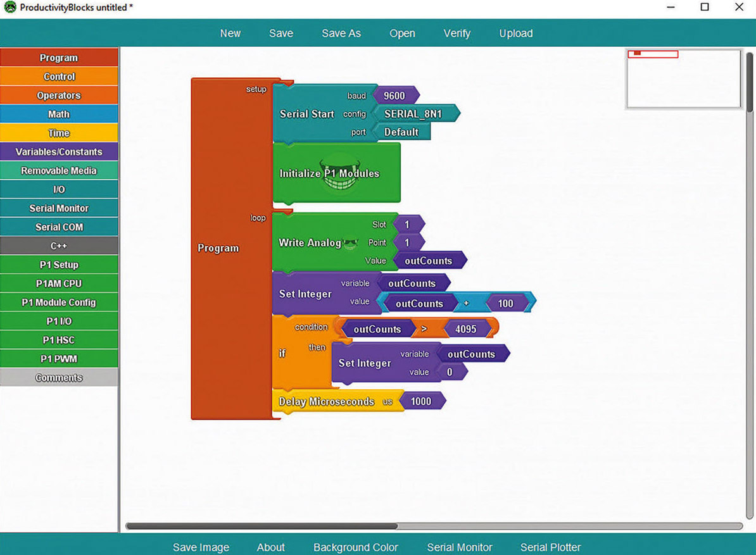Open the Background Color picker
The width and height of the screenshot is (756, 555).
pos(356,547)
